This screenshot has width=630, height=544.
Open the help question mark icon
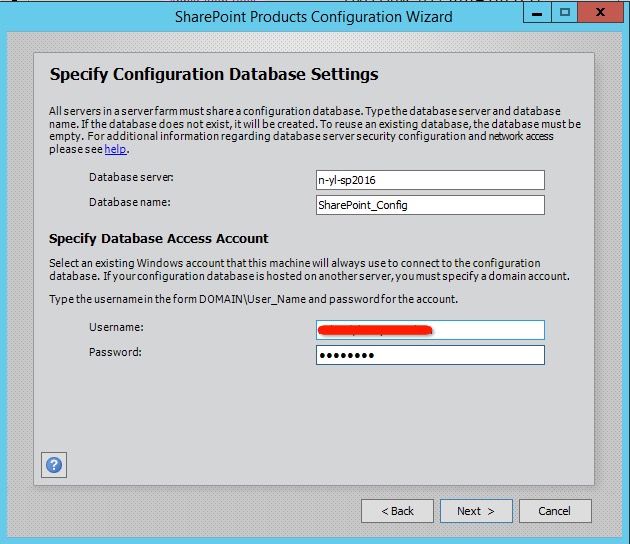click(x=54, y=465)
